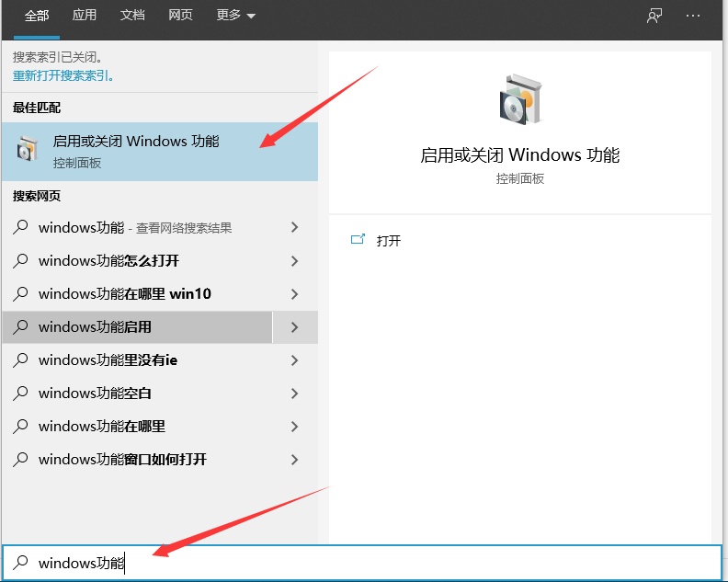Viewport: 728px width, 582px height.
Task: Switch to the 网页 tab
Action: coord(180,16)
